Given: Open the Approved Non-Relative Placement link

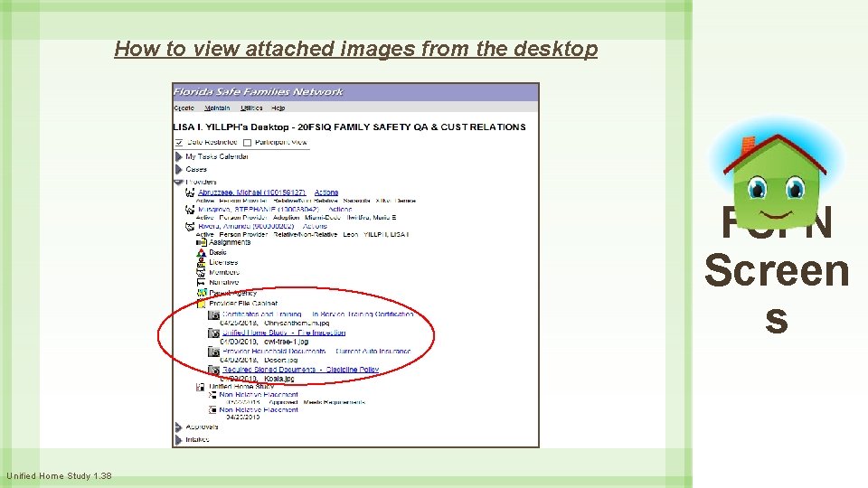Looking at the screenshot, I should [x=259, y=395].
